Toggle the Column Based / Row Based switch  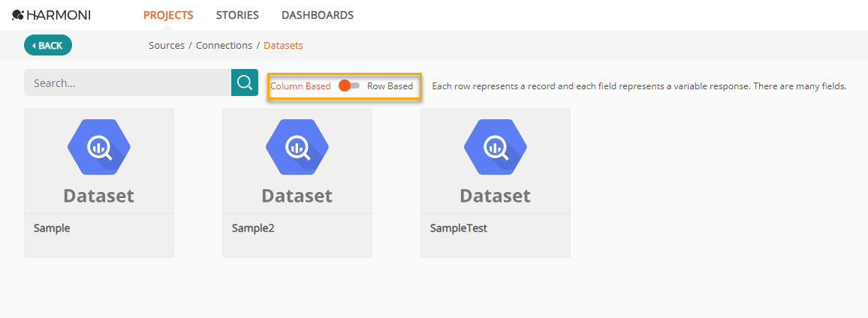[x=348, y=85]
